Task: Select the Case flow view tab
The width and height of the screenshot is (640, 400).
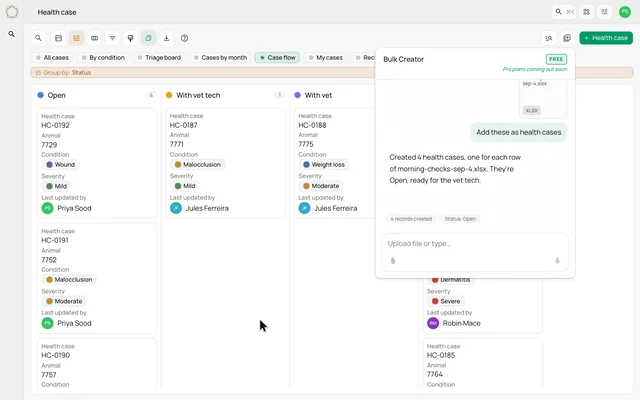Action: coord(277,58)
